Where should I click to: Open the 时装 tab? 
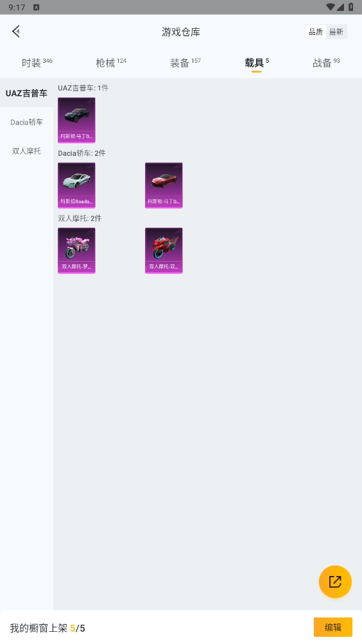pyautogui.click(x=37, y=62)
